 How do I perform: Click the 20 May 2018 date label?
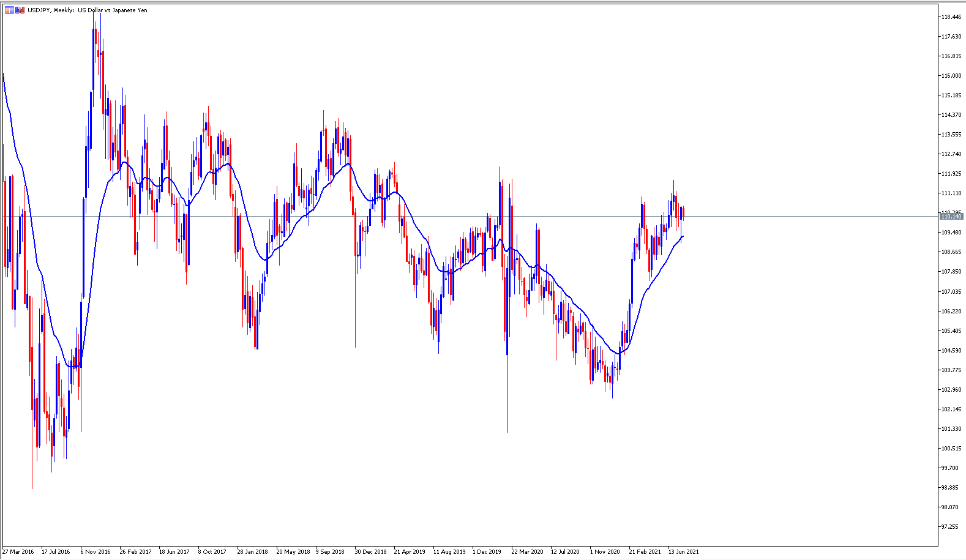click(x=293, y=552)
